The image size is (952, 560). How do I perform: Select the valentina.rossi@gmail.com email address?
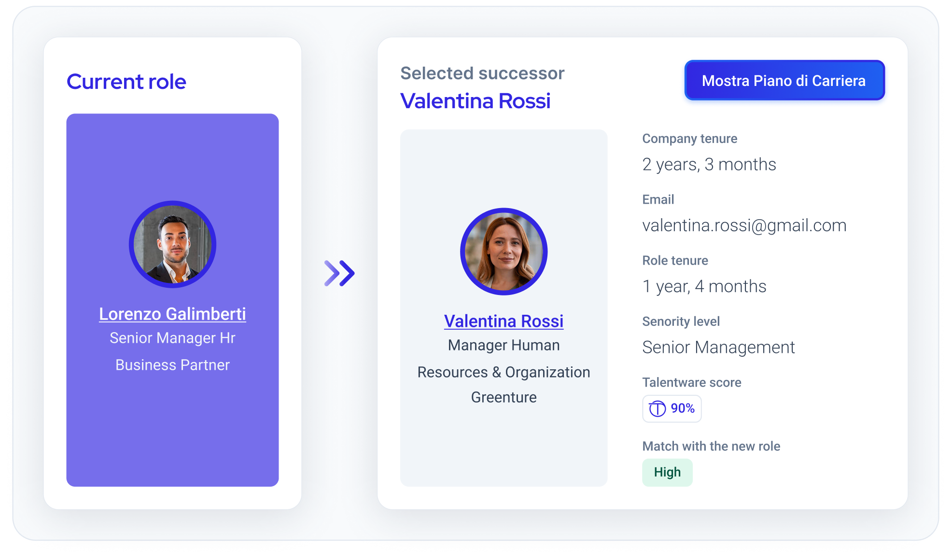click(744, 225)
